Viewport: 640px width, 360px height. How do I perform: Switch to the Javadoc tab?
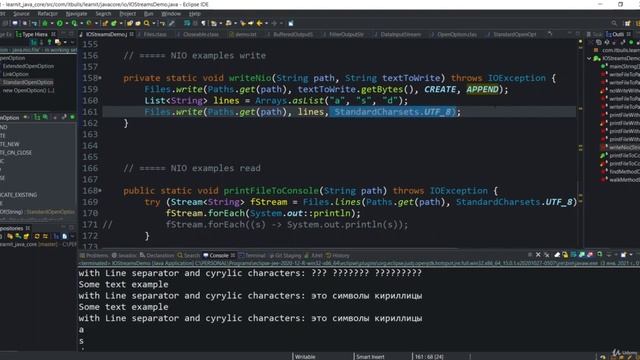(x=124, y=256)
